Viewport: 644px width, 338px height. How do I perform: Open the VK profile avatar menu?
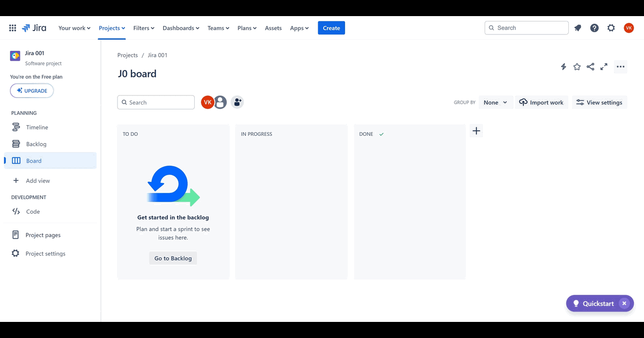629,28
